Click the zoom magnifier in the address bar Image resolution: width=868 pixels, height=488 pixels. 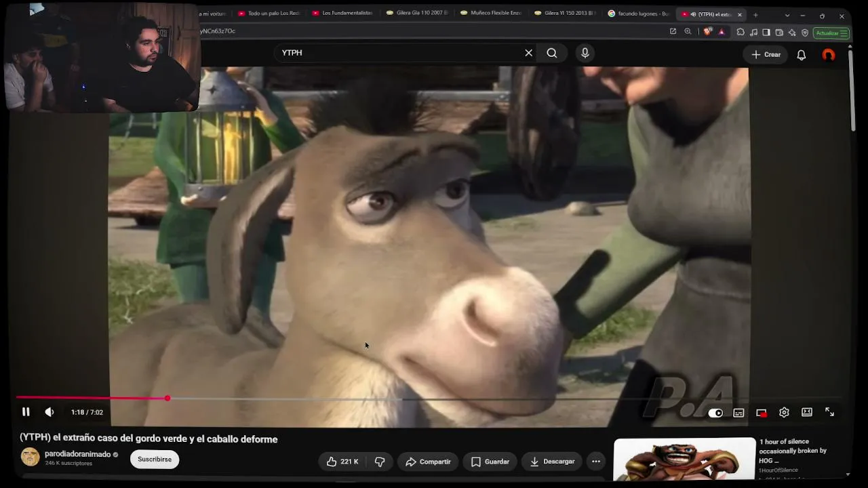[688, 31]
